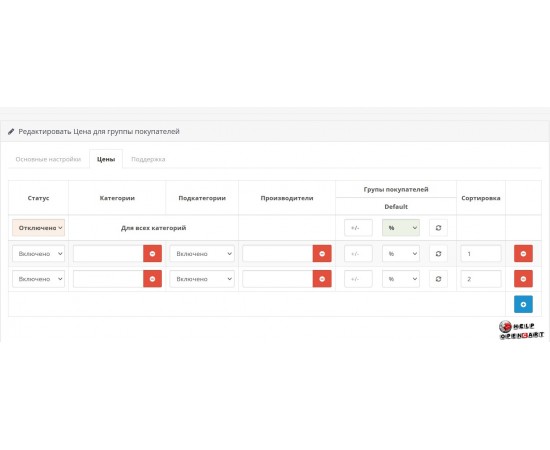Click refresh icon in sort row 2

point(438,279)
